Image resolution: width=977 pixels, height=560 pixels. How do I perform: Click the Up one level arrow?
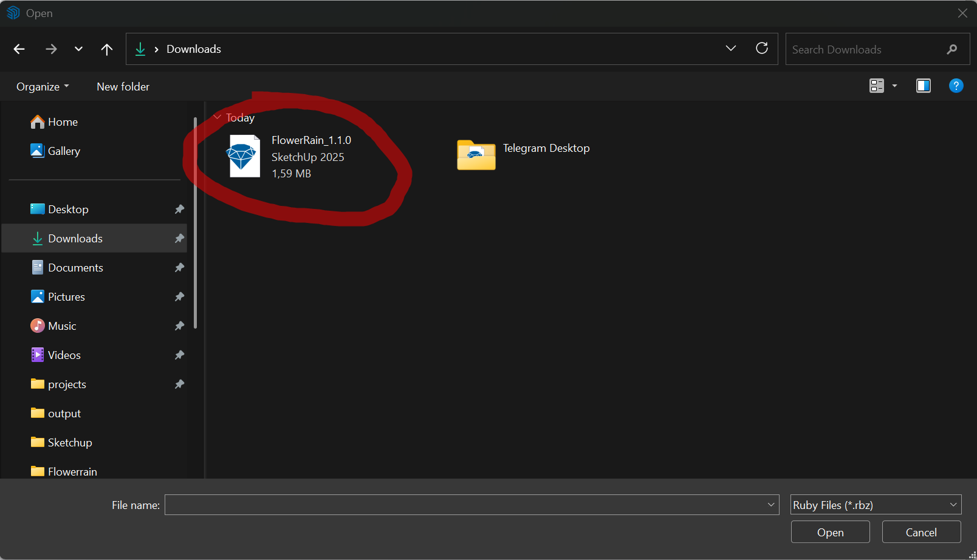tap(107, 49)
